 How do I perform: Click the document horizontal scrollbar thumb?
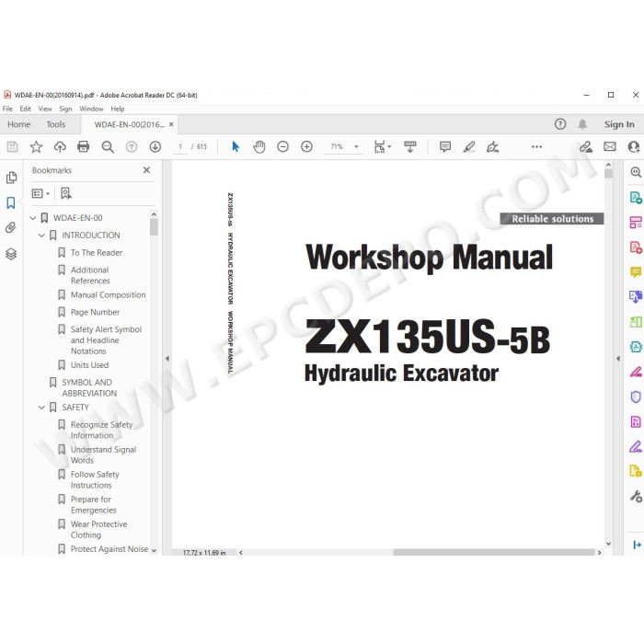(x=494, y=552)
